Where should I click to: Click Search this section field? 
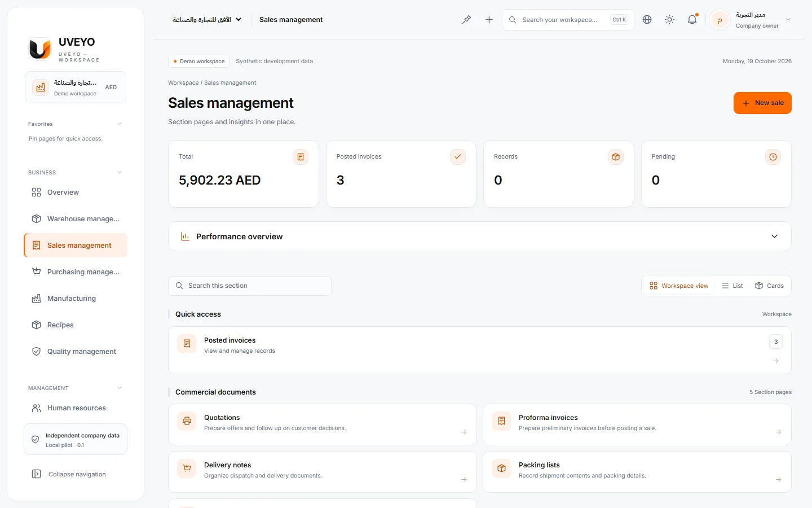click(x=250, y=286)
